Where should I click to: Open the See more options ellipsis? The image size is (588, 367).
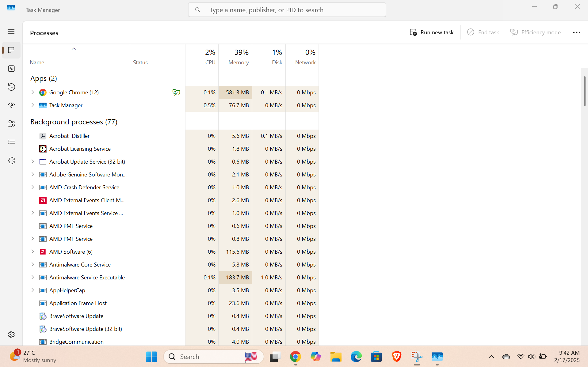pos(576,32)
